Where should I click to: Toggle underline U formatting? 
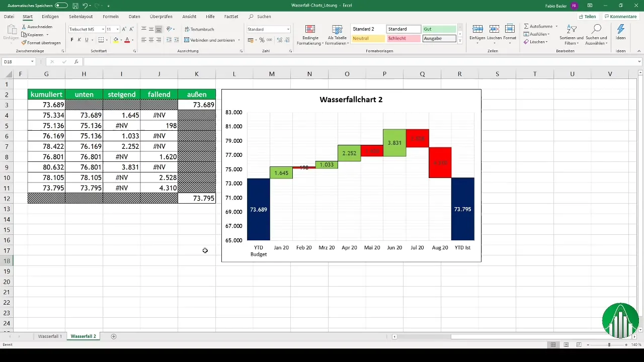[87, 40]
